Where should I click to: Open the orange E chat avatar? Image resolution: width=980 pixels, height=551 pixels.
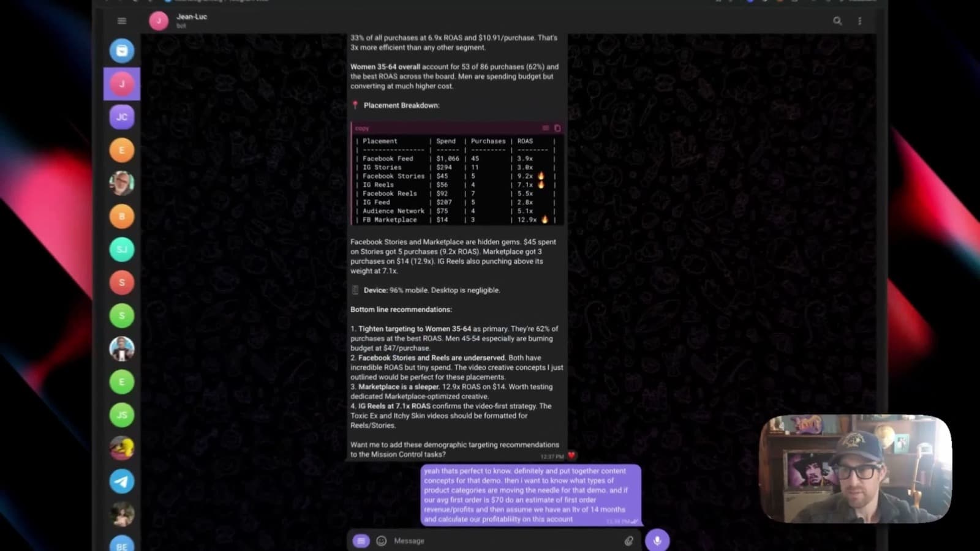122,150
